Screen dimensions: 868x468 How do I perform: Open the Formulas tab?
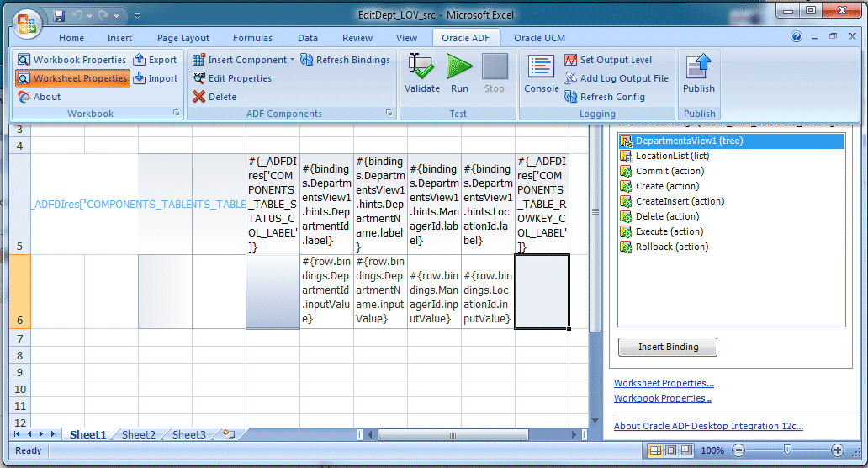coord(252,38)
